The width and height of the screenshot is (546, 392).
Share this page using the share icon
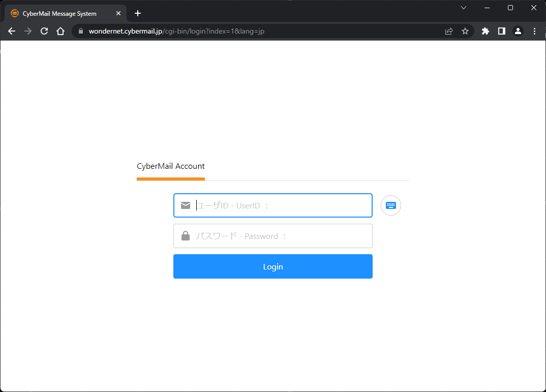click(x=449, y=32)
